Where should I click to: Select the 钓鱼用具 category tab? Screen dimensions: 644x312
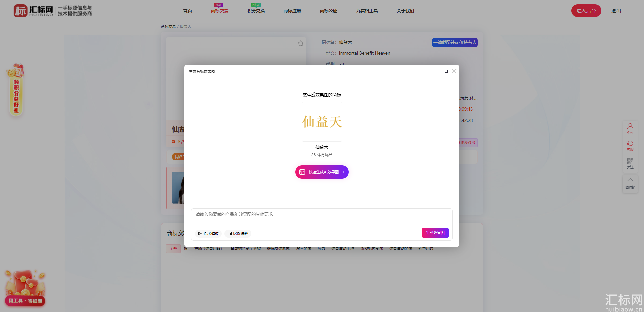tap(426, 249)
